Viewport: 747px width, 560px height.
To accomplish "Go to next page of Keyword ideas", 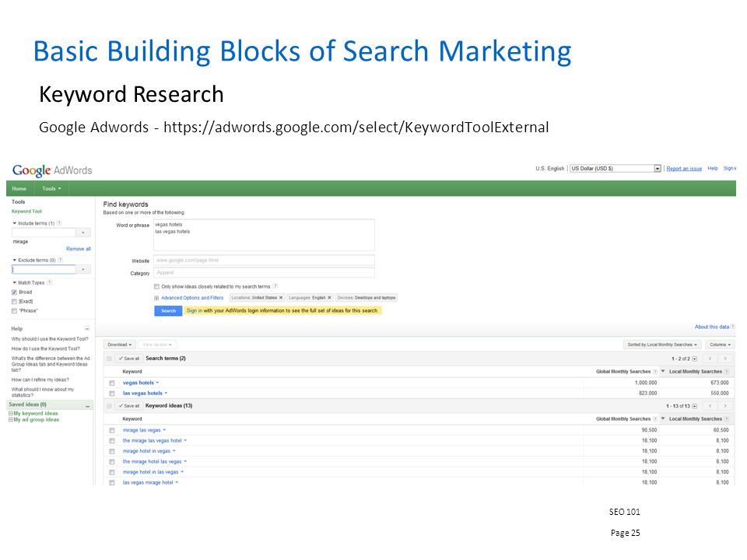I will point(725,406).
